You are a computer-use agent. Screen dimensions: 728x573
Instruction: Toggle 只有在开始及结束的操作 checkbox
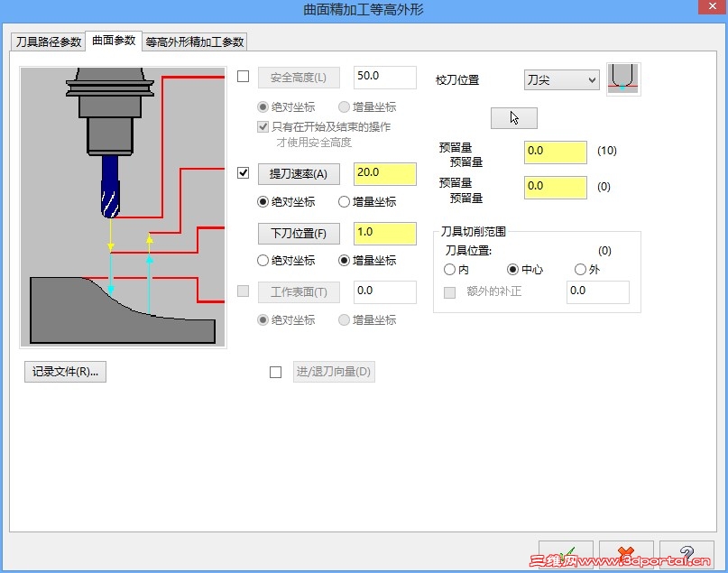coord(263,126)
